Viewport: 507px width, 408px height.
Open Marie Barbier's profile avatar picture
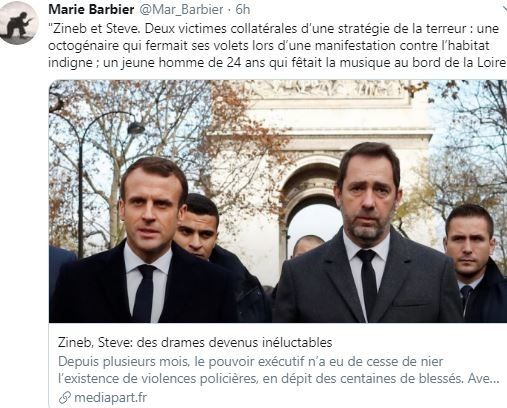pyautogui.click(x=18, y=23)
